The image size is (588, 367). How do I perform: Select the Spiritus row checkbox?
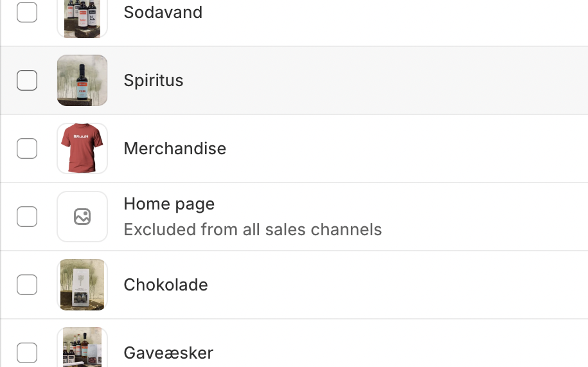click(x=27, y=80)
